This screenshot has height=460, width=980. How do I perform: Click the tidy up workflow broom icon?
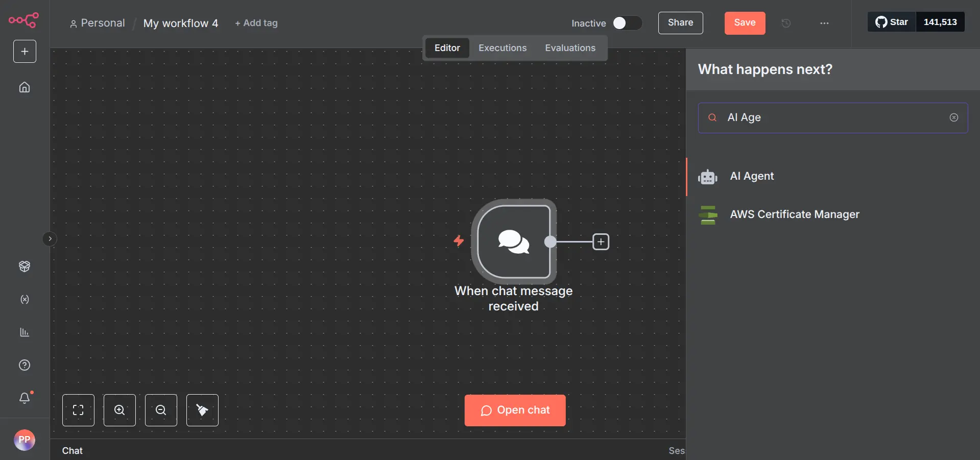[x=202, y=410]
